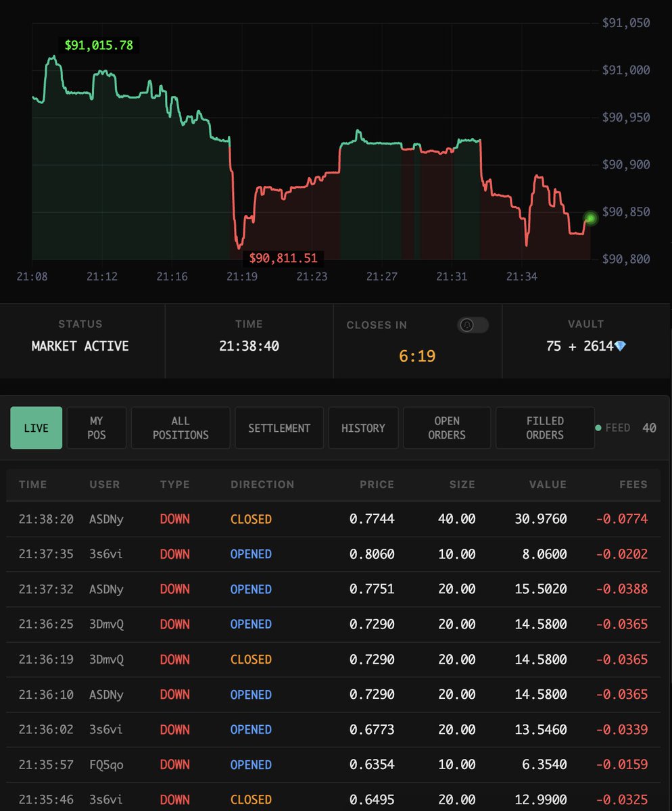Switch to the Settlement tab

[x=279, y=428]
